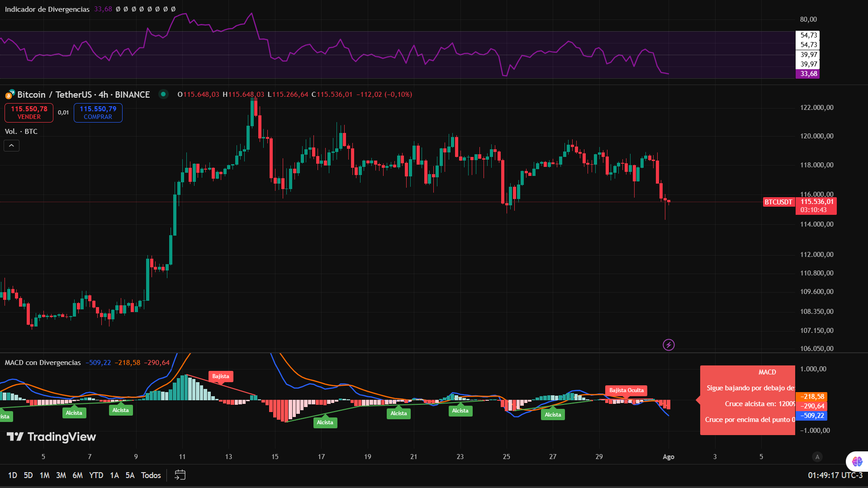The image size is (868, 488).
Task: Click the low value L115.266,64
Action: [288, 95]
